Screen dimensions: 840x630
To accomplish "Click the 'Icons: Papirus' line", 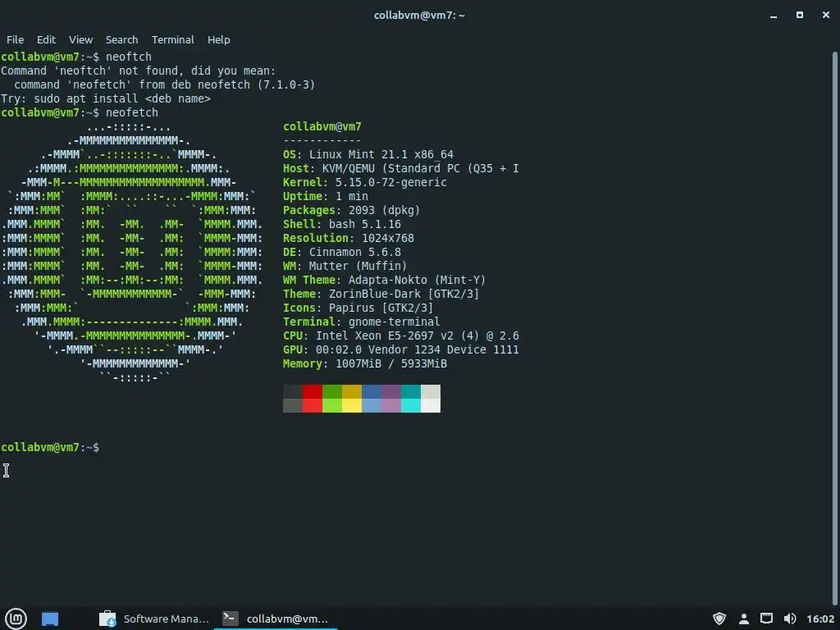I will [x=358, y=308].
